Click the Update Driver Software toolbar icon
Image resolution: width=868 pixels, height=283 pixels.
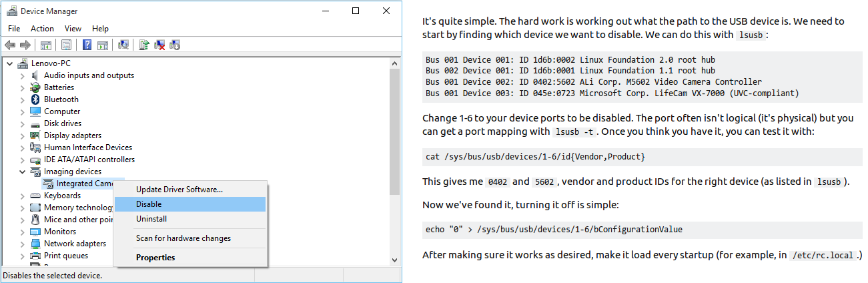pyautogui.click(x=143, y=45)
